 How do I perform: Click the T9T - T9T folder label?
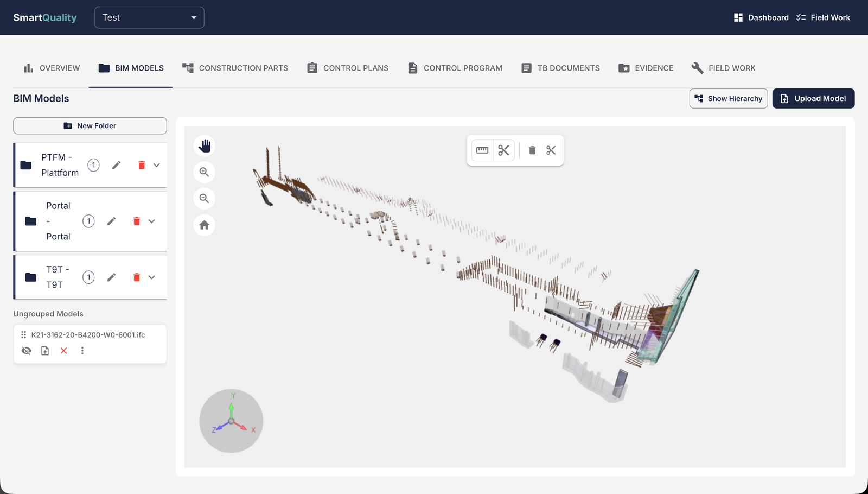pos(58,277)
